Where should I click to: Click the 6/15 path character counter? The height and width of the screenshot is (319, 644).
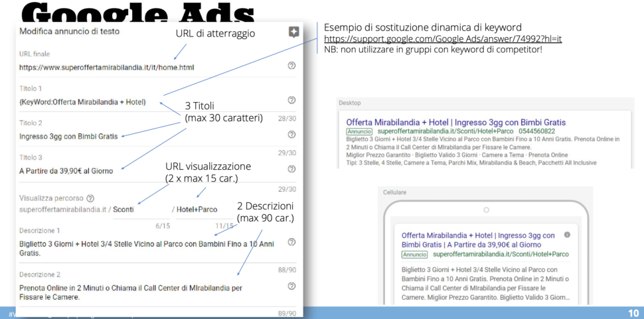163,226
